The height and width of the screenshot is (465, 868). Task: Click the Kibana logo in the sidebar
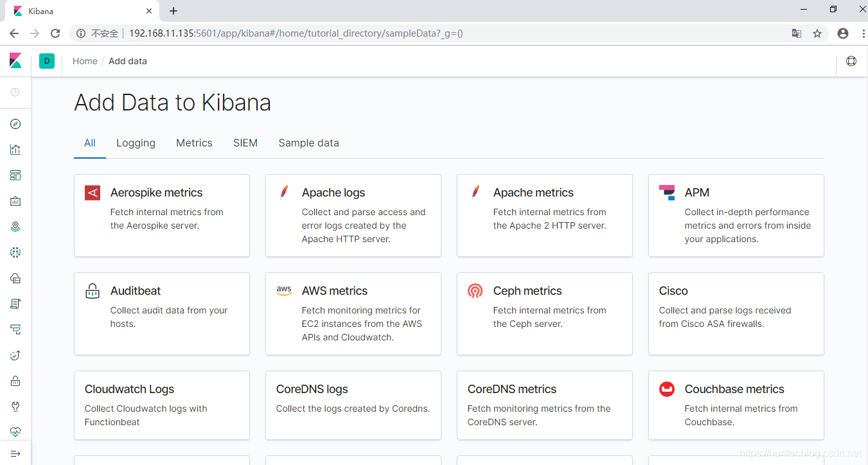(x=15, y=61)
